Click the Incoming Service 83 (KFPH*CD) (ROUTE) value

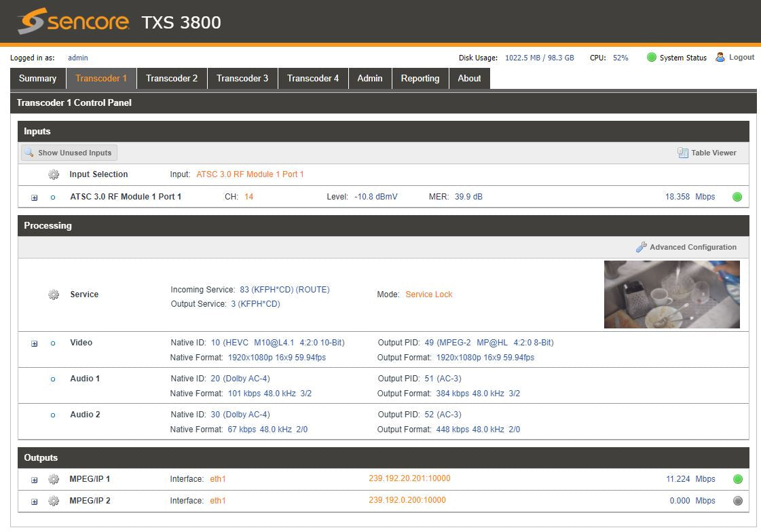coord(284,290)
